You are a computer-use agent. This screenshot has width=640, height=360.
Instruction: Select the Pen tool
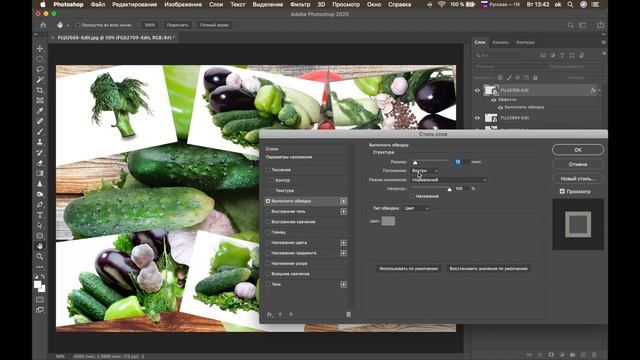40,204
